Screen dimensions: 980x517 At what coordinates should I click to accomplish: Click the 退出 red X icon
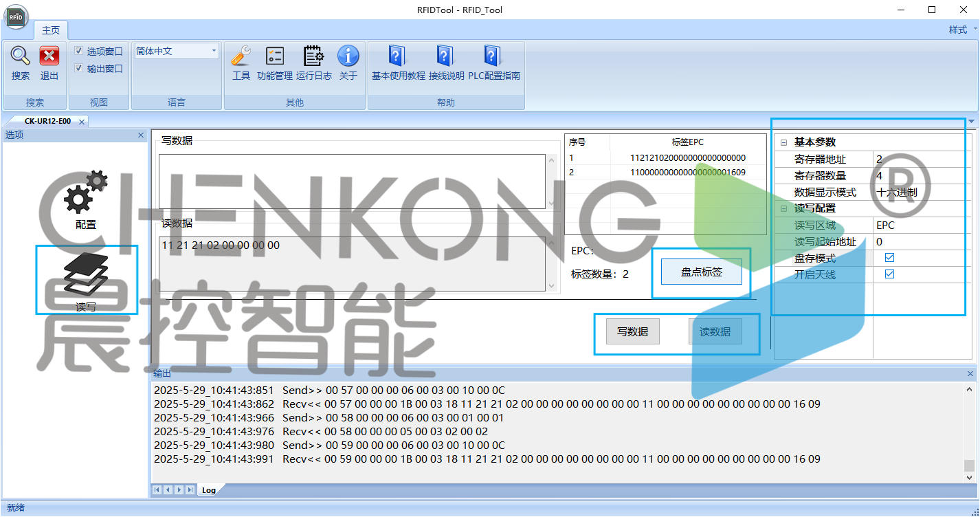tap(49, 56)
